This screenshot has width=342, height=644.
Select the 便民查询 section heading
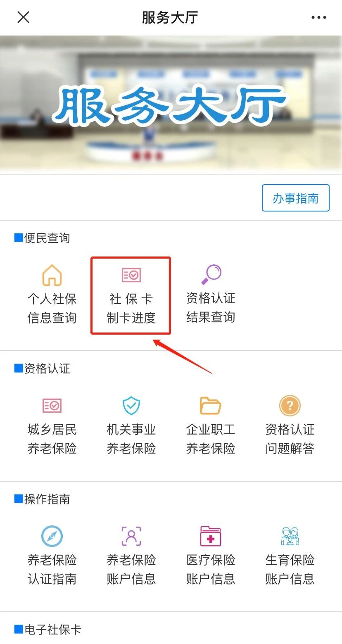click(42, 238)
